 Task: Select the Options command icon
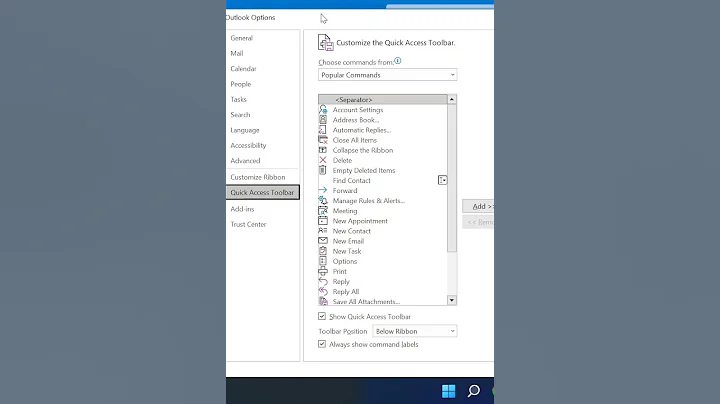[x=323, y=261]
